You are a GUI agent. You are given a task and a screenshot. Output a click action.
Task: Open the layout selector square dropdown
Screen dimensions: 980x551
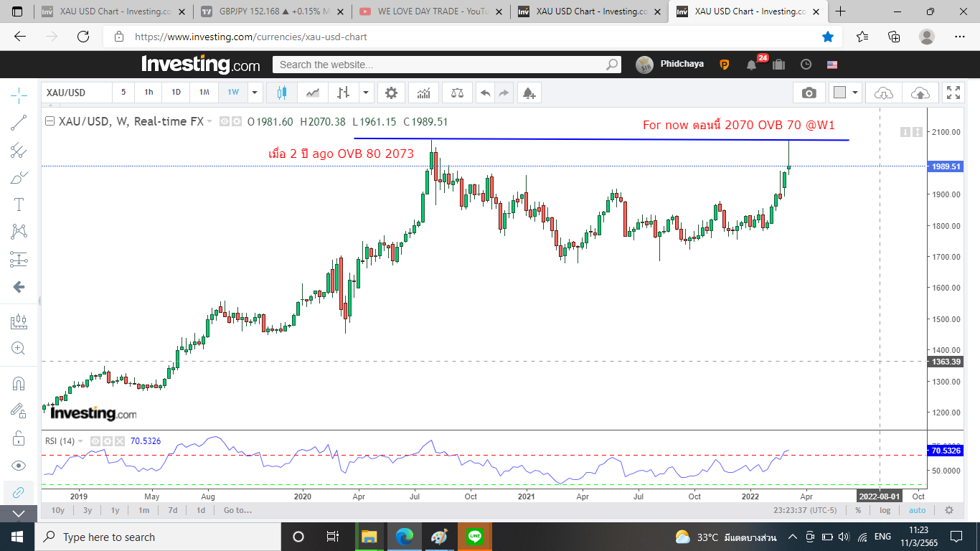pos(844,93)
